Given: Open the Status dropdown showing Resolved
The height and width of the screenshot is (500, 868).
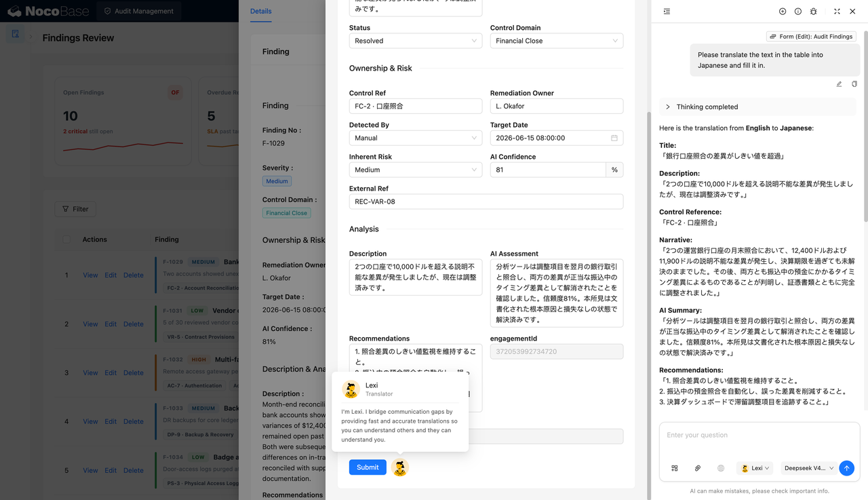Looking at the screenshot, I should (x=416, y=41).
